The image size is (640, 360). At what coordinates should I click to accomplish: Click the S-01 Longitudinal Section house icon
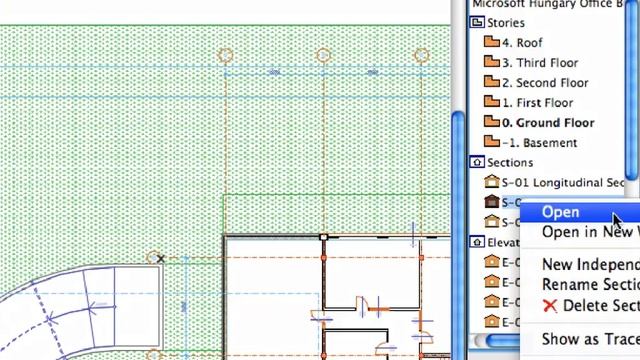(492, 182)
